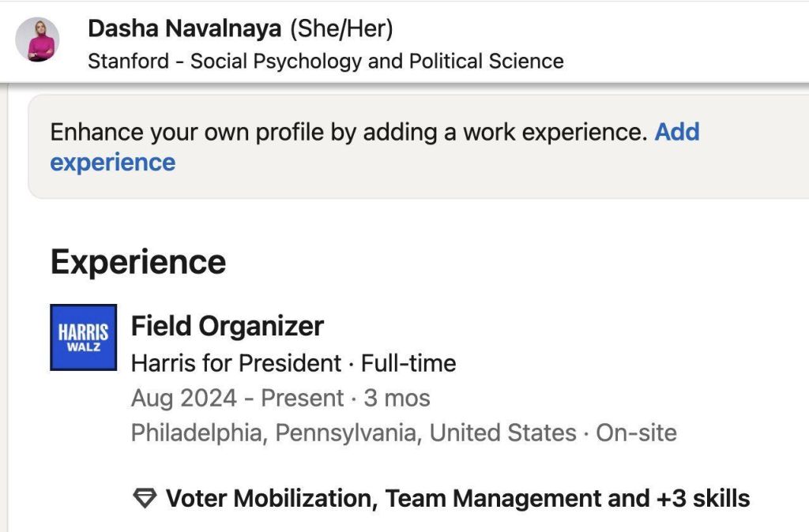Click the "Aug 2024 - Present" date range
This screenshot has width=809, height=532.
point(237,398)
